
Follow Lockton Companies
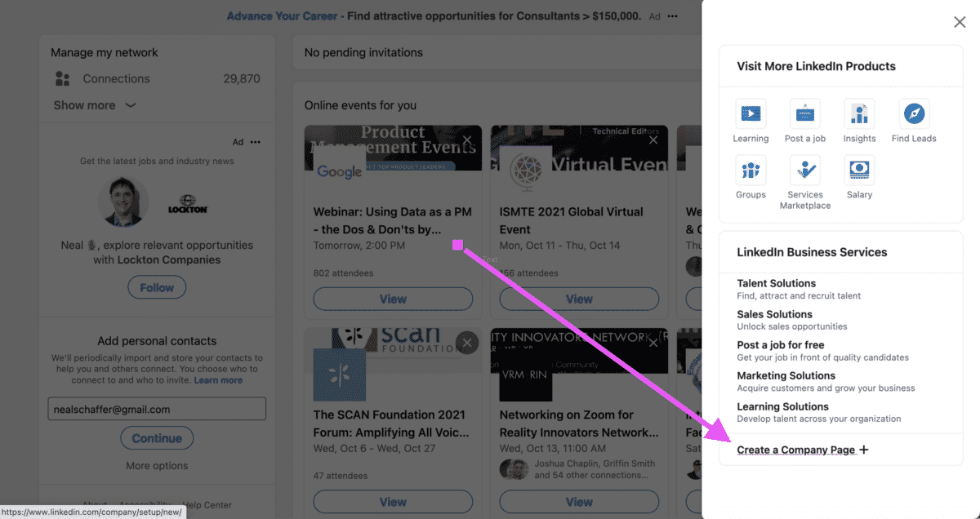click(x=157, y=287)
